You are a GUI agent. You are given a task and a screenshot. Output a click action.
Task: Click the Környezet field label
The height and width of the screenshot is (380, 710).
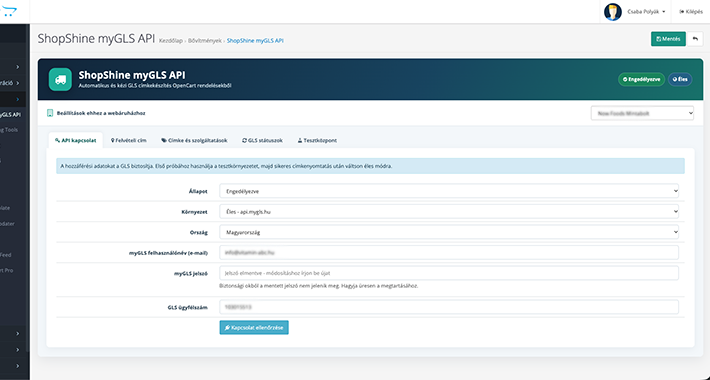[194, 212]
